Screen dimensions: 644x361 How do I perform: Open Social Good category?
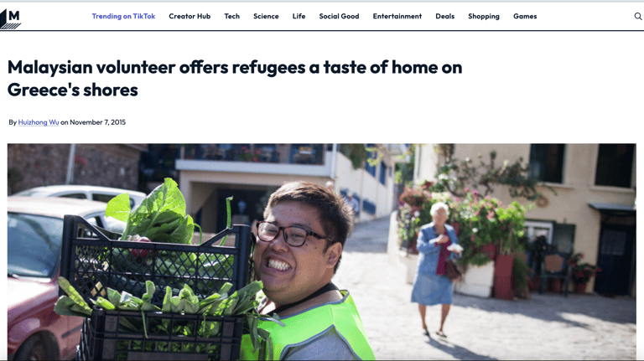coord(340,17)
